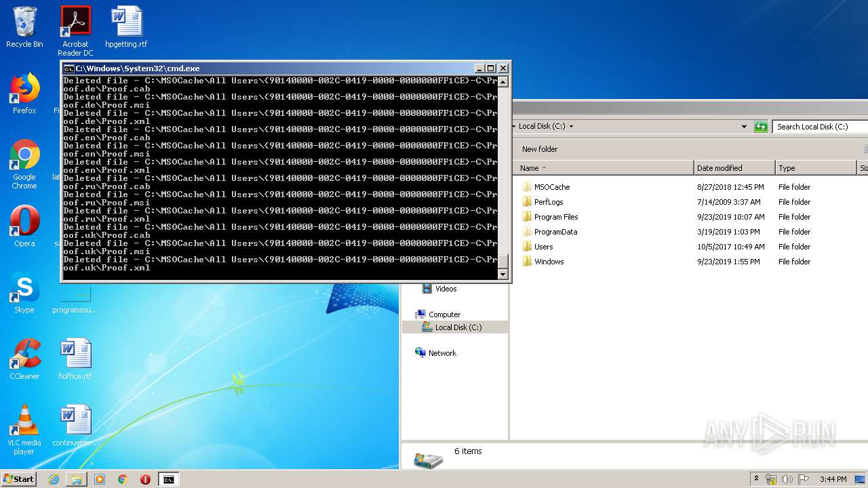868x488 pixels.
Task: Open volume control in system tray
Action: pos(787,479)
